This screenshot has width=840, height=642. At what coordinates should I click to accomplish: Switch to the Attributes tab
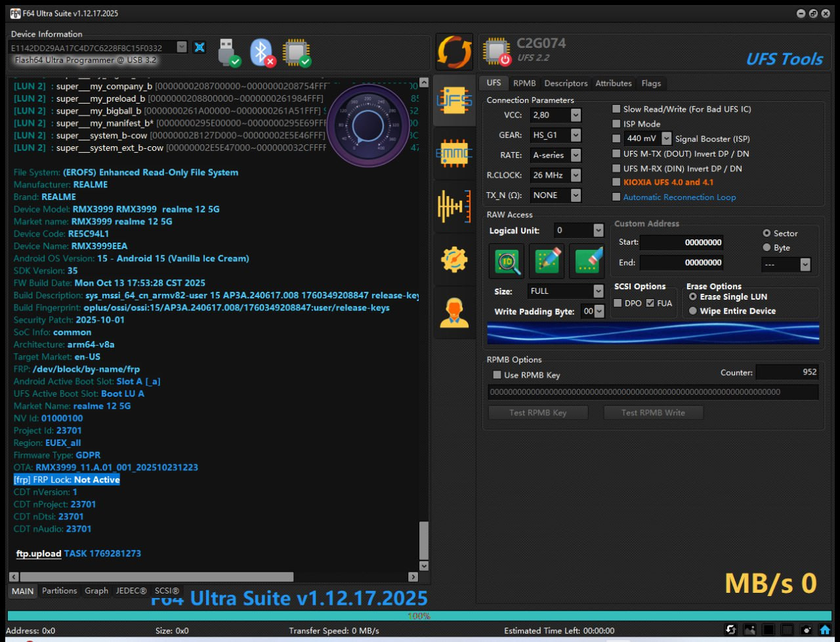[x=614, y=83]
